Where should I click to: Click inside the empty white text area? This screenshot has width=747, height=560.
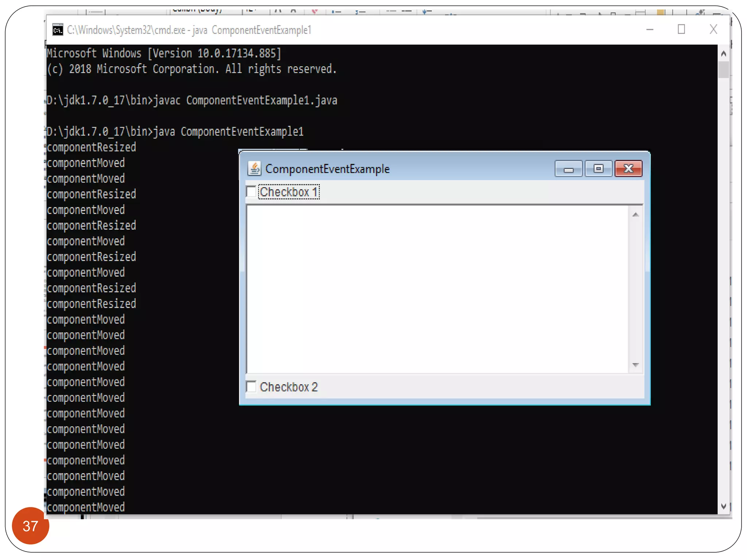tap(438, 288)
